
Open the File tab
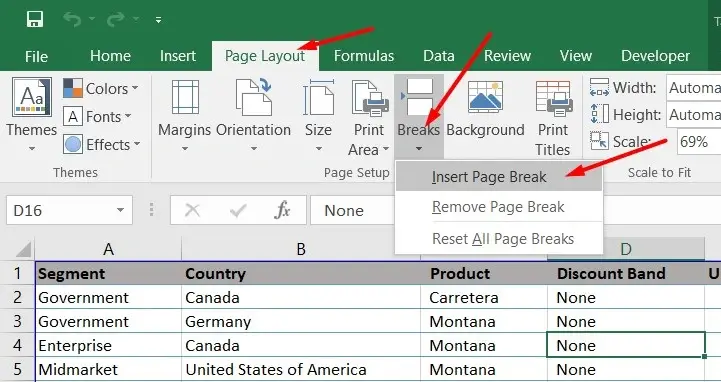(x=36, y=56)
